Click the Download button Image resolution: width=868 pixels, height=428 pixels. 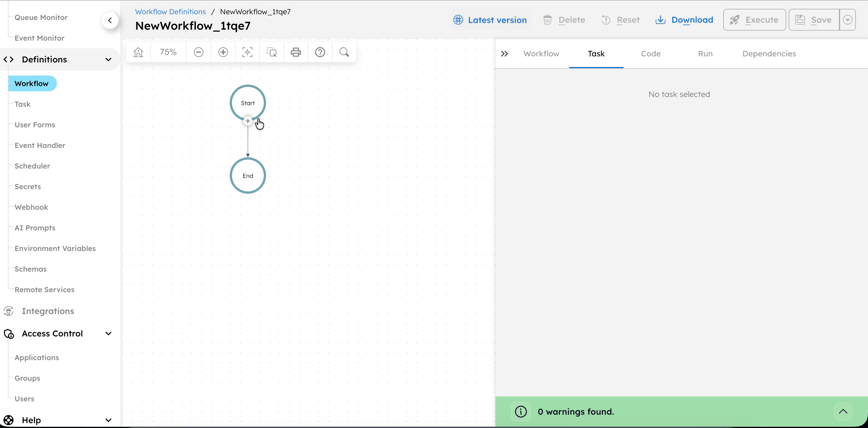684,20
